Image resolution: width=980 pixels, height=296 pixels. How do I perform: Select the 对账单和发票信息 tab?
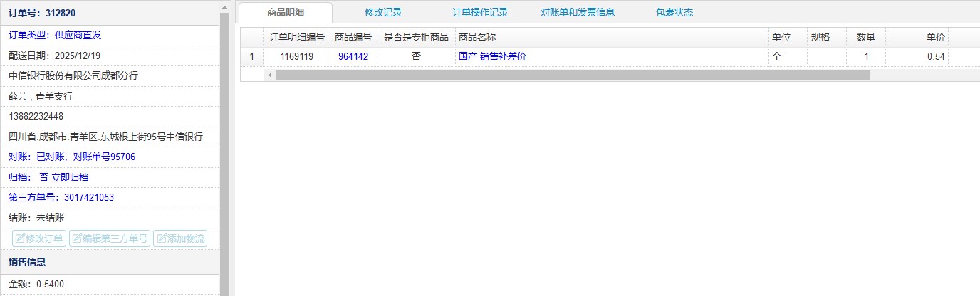point(578,12)
